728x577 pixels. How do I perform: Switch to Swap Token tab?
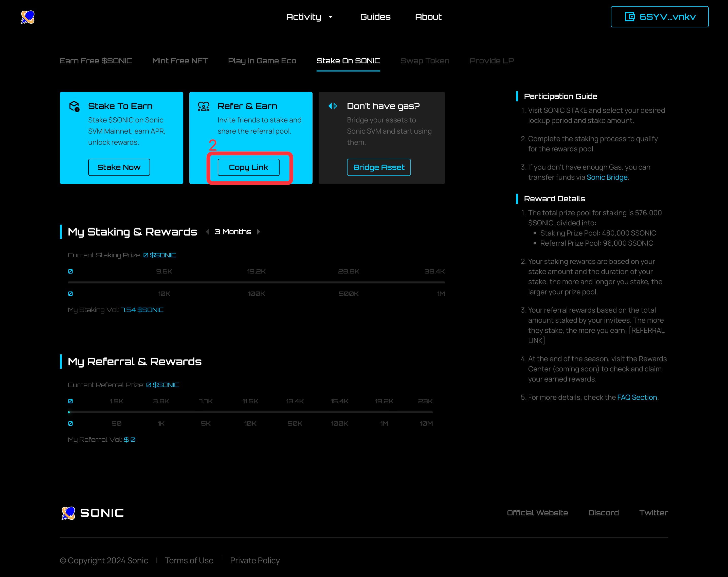coord(425,61)
